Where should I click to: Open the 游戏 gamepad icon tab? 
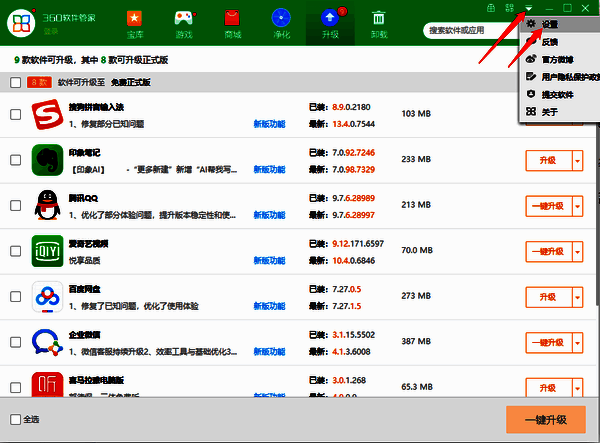[x=184, y=24]
